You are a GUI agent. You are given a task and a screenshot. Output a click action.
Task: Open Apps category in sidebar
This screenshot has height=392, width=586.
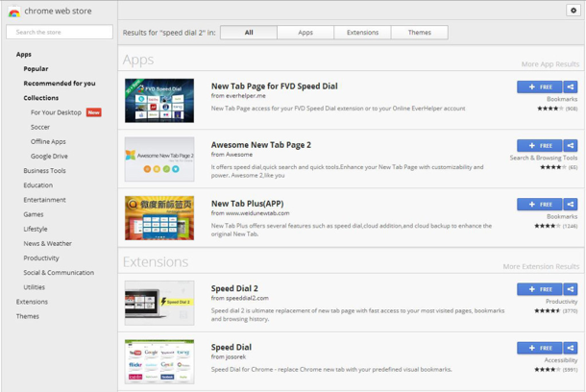24,55
